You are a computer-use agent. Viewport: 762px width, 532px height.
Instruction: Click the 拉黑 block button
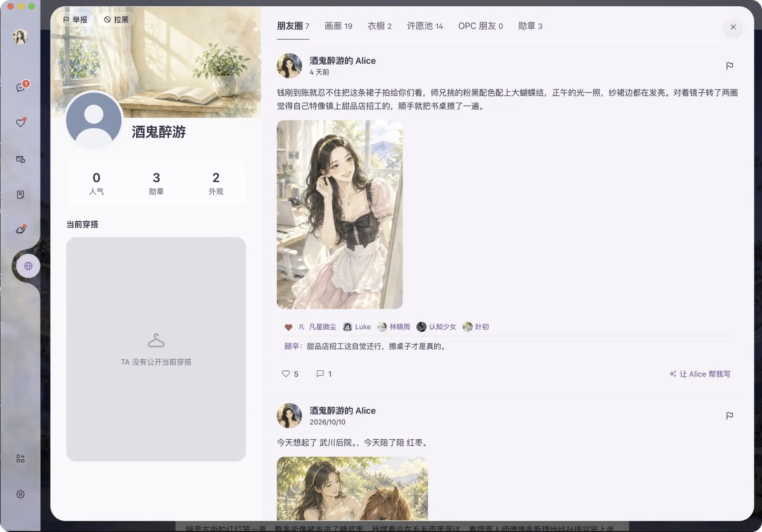click(117, 20)
